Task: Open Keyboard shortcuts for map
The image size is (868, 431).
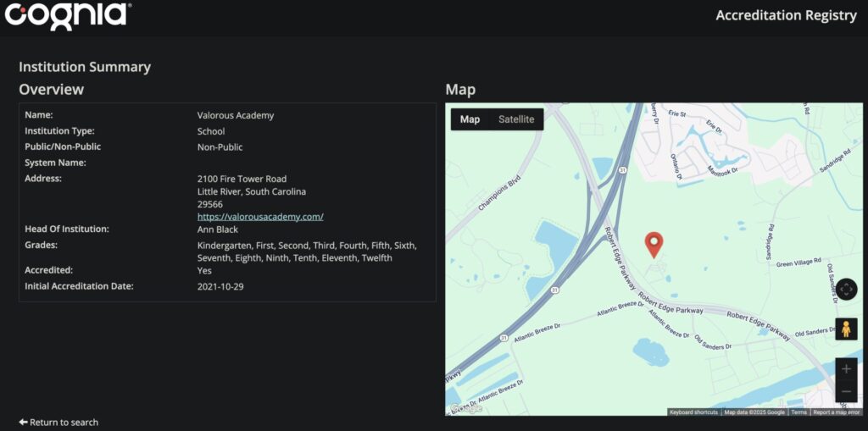Action: point(693,412)
